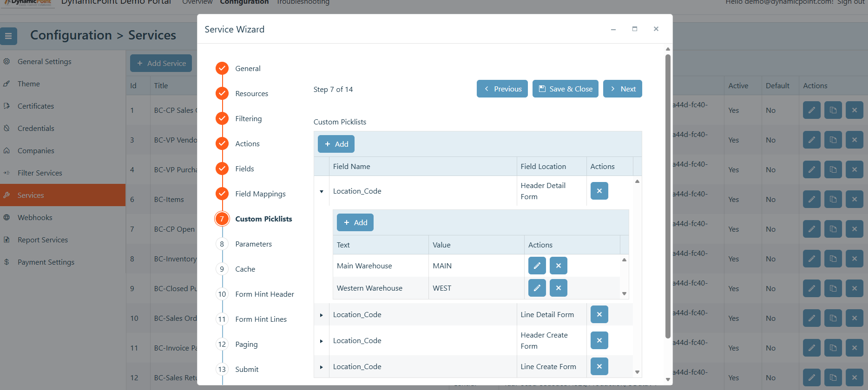Delete the Western Warehouse picklist entry
The width and height of the screenshot is (868, 390).
click(x=558, y=288)
